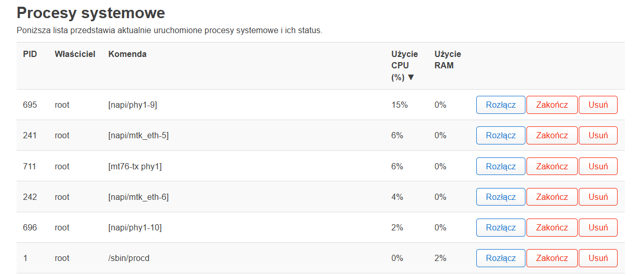Image resolution: width=644 pixels, height=276 pixels.
Task: Rozłącz process 696 napi/phy1-10
Action: tap(501, 227)
